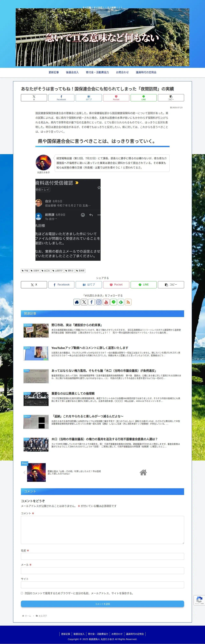Copy the link with the コピー button below the title
The image size is (205, 644).
pyautogui.click(x=171, y=97)
